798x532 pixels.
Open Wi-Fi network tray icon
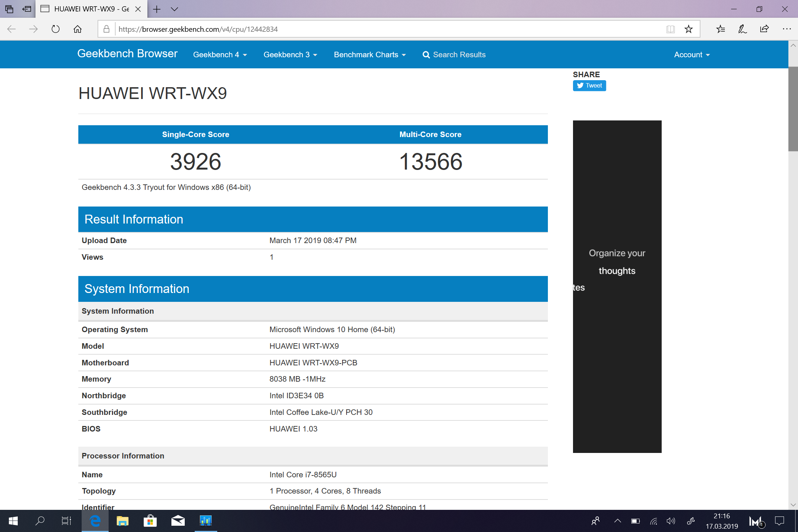point(654,521)
